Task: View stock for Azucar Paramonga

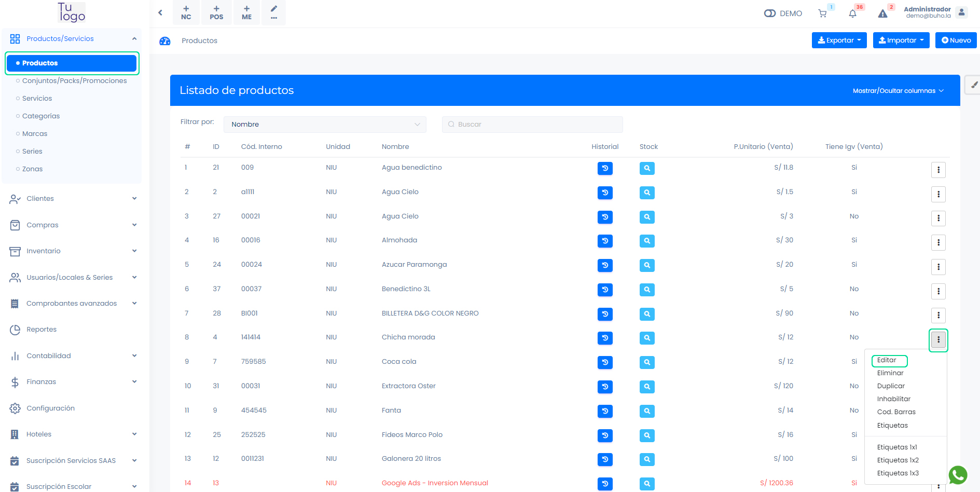Action: pyautogui.click(x=647, y=265)
